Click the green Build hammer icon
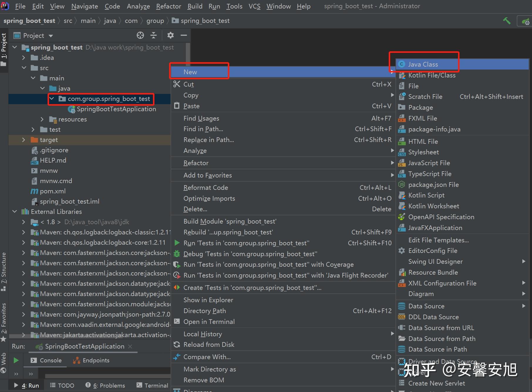The height and width of the screenshot is (392, 532). pos(506,21)
